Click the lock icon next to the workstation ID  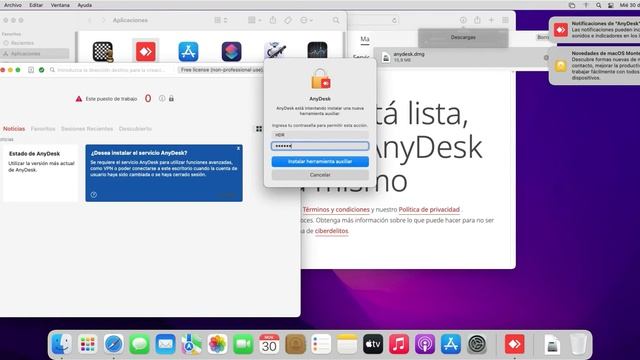[171, 98]
